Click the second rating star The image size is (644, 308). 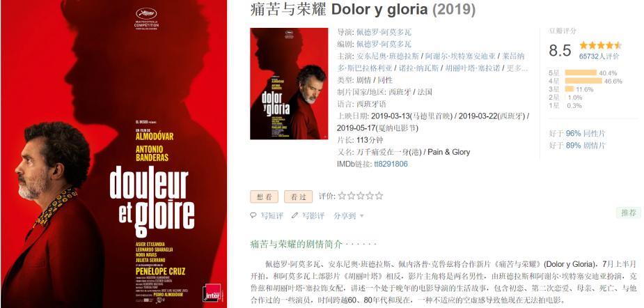(351, 196)
